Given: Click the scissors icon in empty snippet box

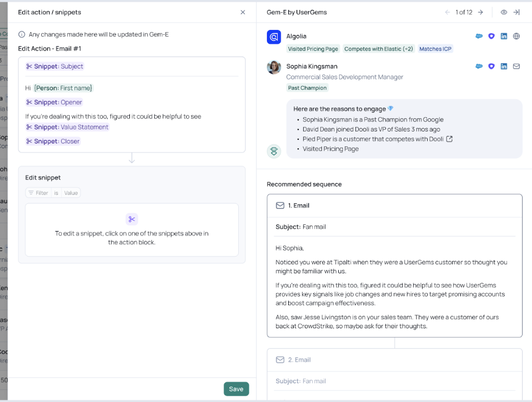Looking at the screenshot, I should (132, 219).
